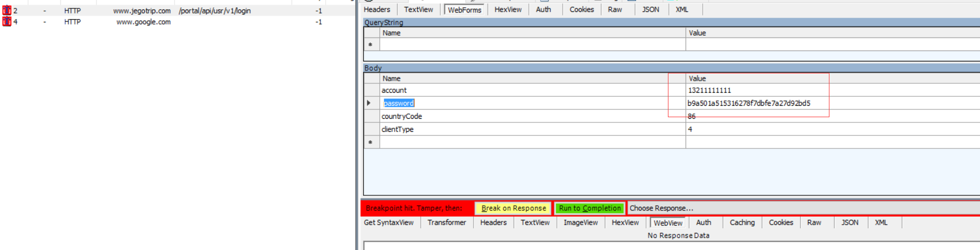Click the clientType value 4
Viewport: 980px width, 250px height.
[x=690, y=129]
